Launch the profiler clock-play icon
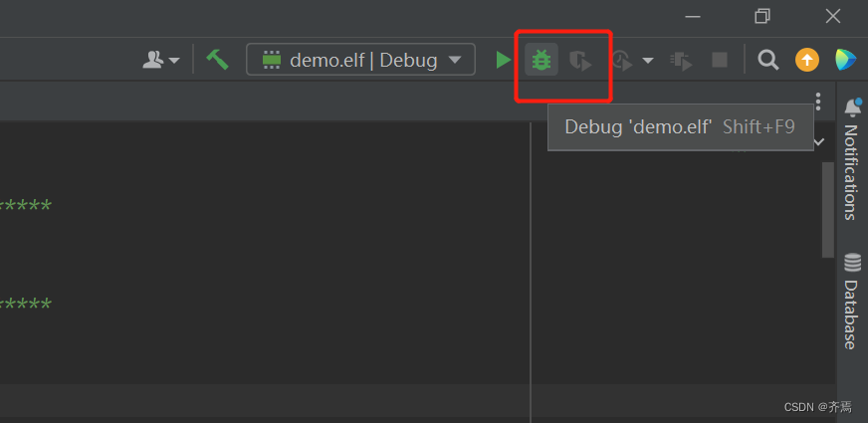 point(623,60)
